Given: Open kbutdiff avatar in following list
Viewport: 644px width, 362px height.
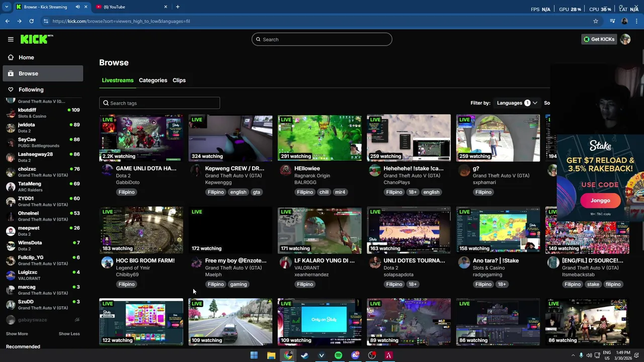Looking at the screenshot, I should point(11,113).
